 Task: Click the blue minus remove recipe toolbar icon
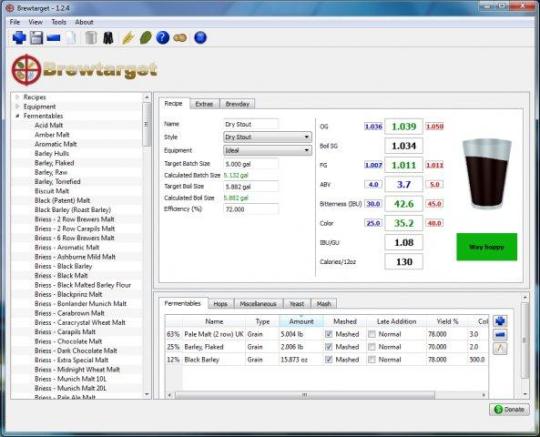pos(53,38)
